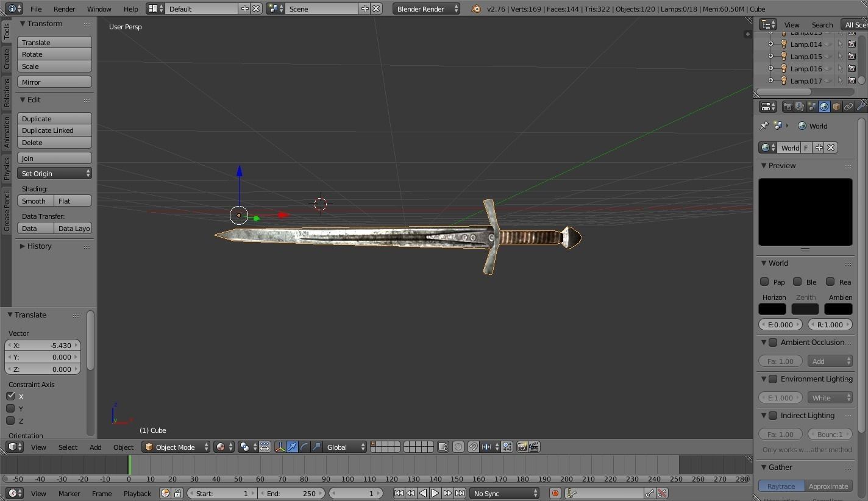
Task: Open the OpenGL render image camera icon
Action: 522,447
